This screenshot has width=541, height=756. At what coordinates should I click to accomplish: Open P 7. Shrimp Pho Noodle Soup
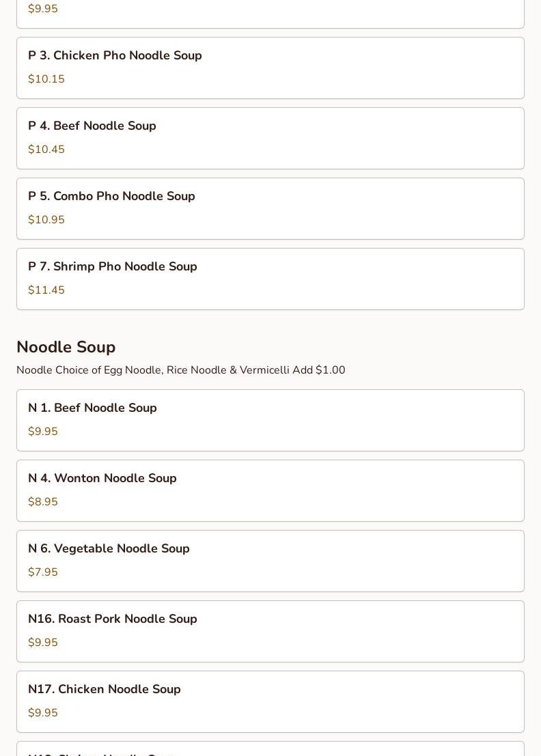tap(270, 279)
